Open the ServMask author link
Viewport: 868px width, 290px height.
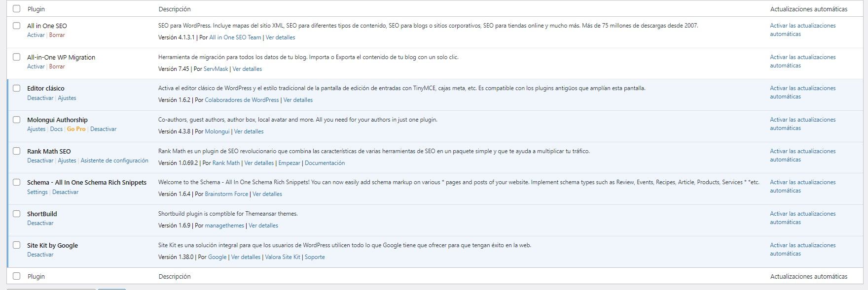(x=216, y=69)
